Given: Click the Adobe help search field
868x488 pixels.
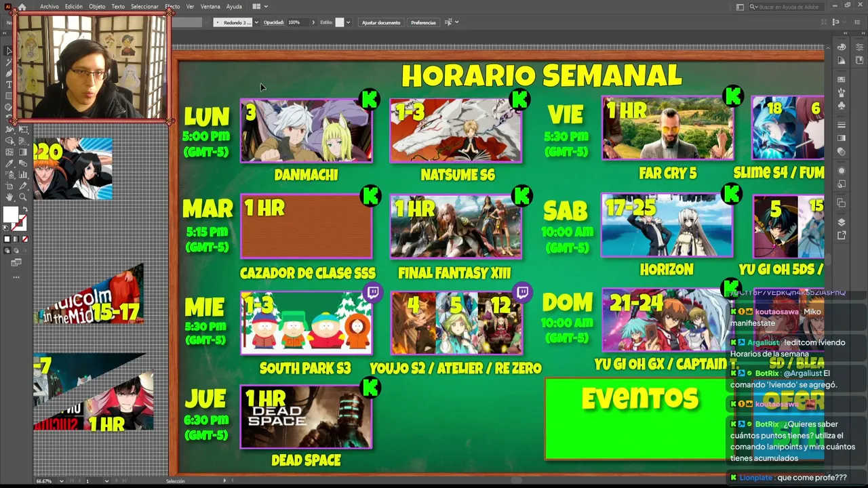Looking at the screenshot, I should [787, 7].
